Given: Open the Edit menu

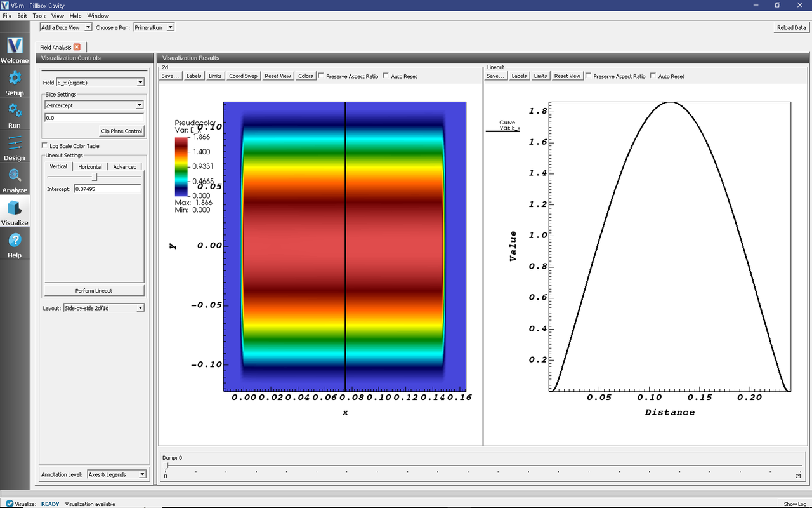Looking at the screenshot, I should pyautogui.click(x=22, y=16).
